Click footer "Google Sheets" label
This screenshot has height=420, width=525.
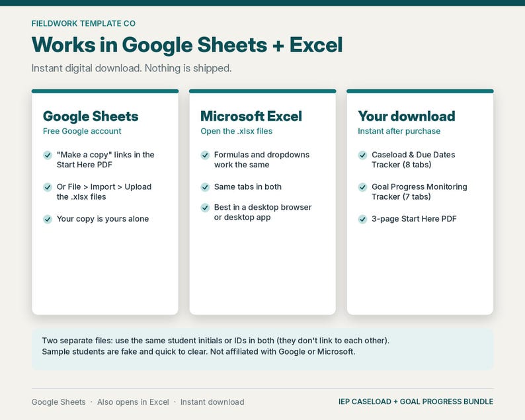pos(59,402)
